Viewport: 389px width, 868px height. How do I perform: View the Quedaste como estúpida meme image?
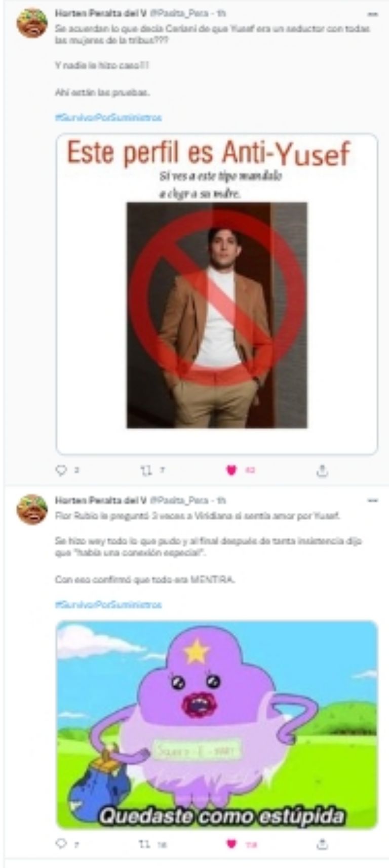point(217,725)
